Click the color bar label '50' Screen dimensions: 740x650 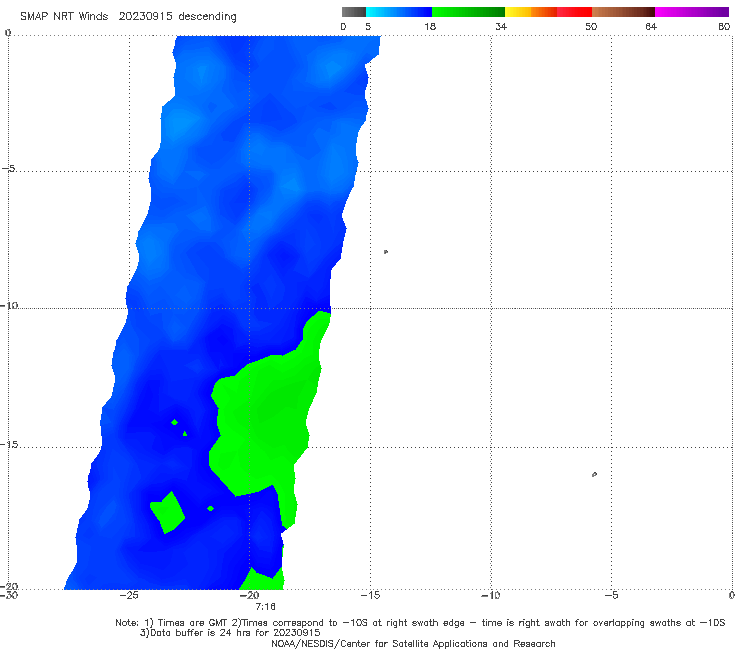[x=591, y=26]
